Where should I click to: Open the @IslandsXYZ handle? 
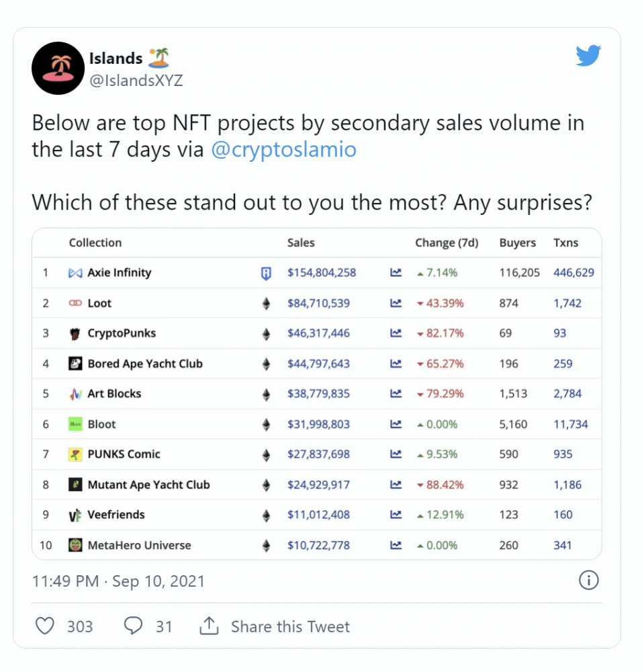point(136,80)
